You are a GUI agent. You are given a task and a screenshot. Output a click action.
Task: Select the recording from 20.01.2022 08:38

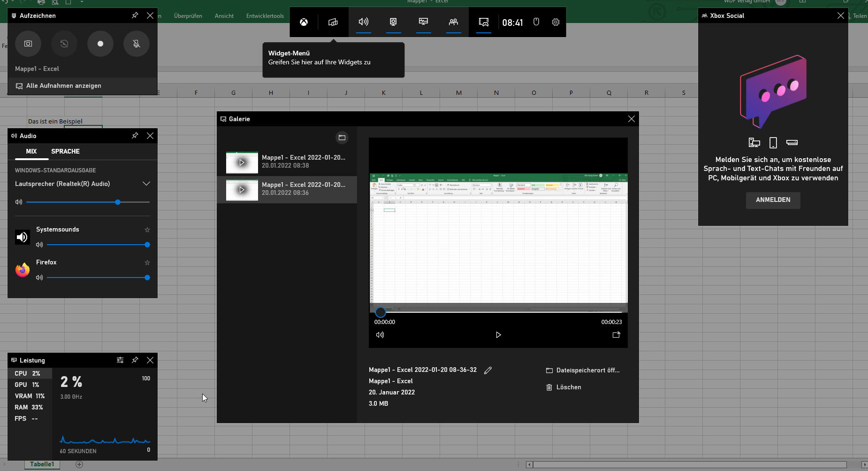pos(287,162)
